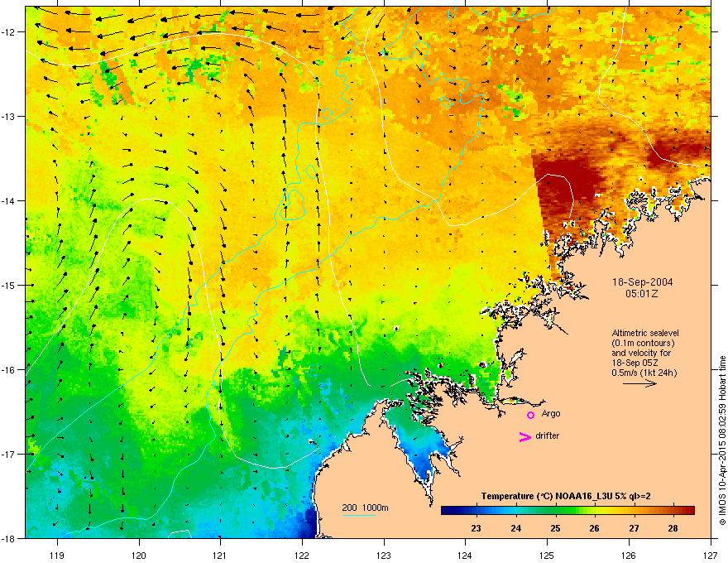The width and height of the screenshot is (728, 563).
Task: Click the latitude axis label -14
Action: (8, 201)
